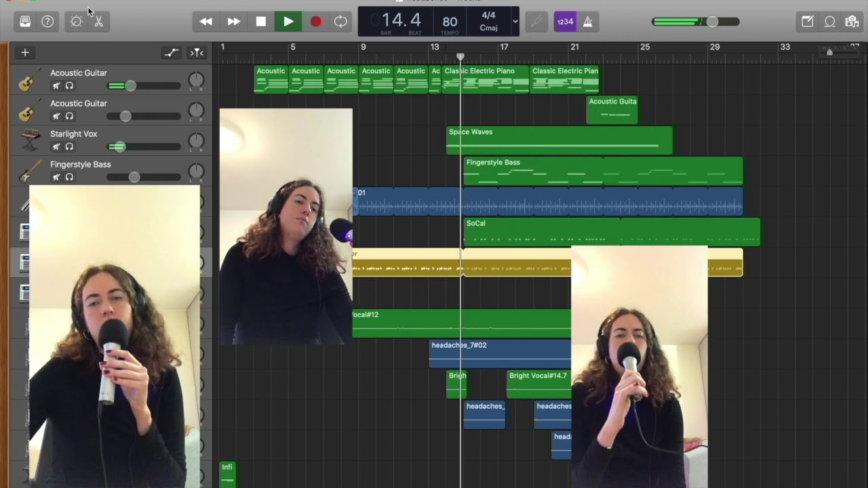Toggle Cycle mode
Image resolution: width=868 pixels, height=488 pixels.
[340, 22]
